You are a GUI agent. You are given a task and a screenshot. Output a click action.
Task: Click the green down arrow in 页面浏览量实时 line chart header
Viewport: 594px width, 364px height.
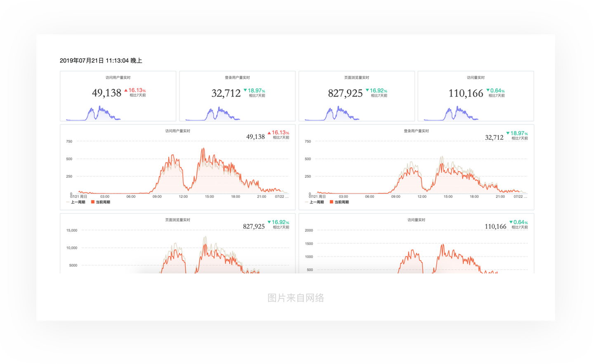pyautogui.click(x=269, y=222)
